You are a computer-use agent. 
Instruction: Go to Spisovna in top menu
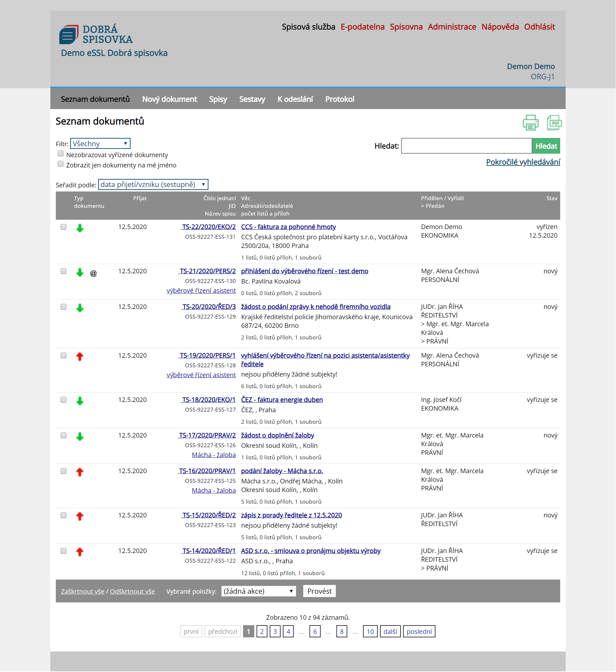pyautogui.click(x=406, y=27)
